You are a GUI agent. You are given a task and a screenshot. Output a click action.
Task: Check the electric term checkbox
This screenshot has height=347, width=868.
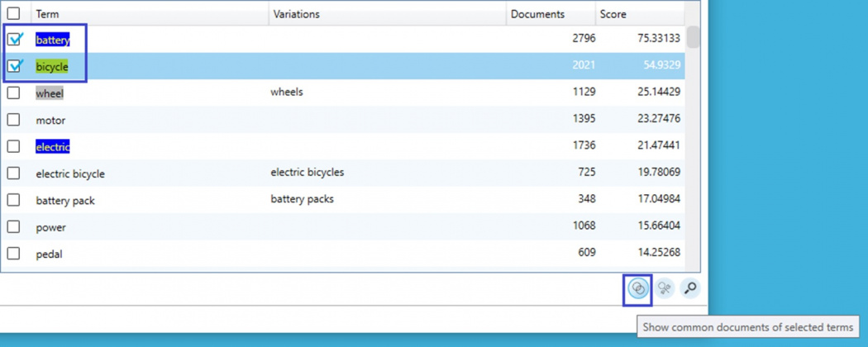(13, 147)
